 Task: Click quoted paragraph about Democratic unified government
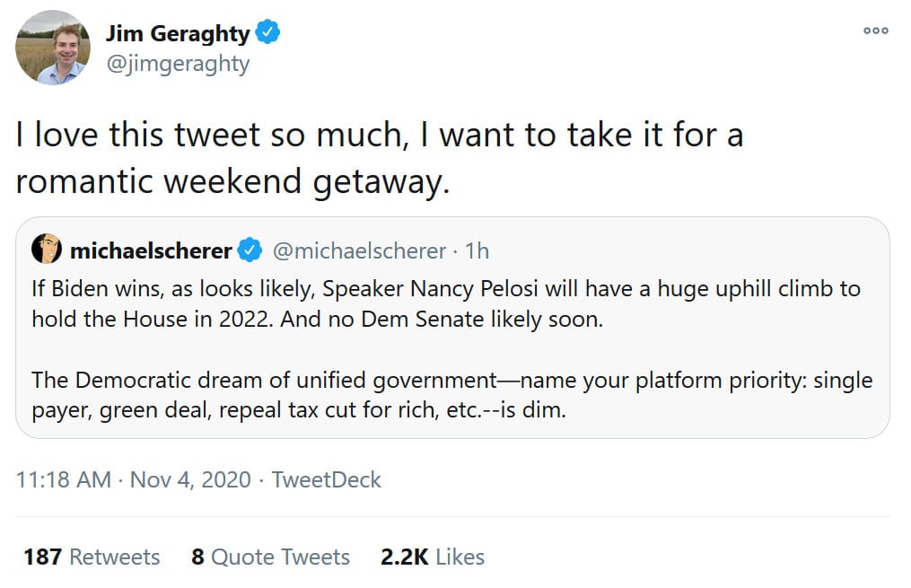[451, 394]
